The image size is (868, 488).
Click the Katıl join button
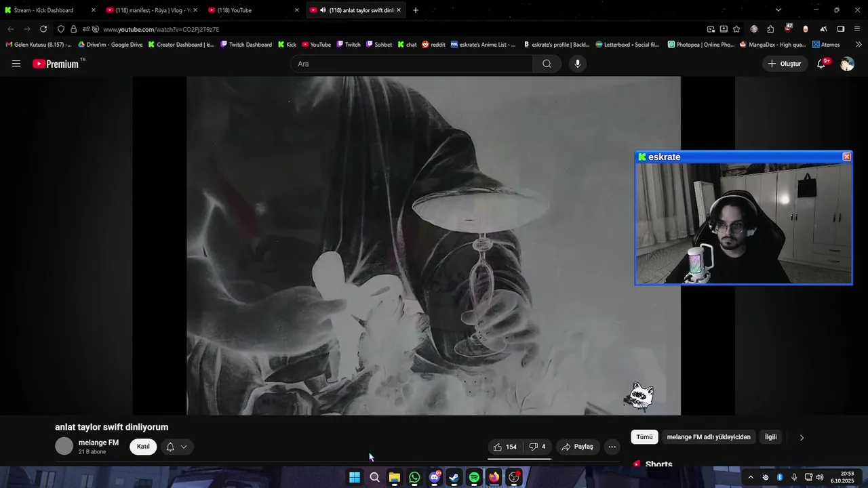pos(143,447)
